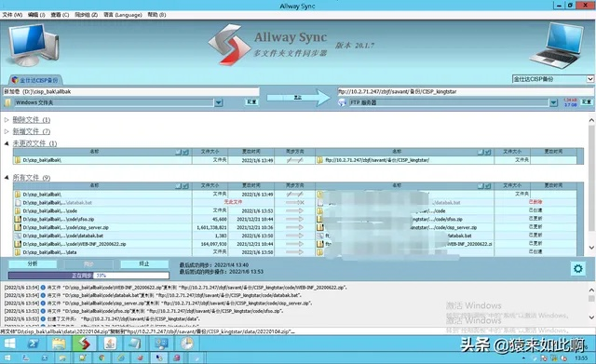
Task: Uncheck all right files in 未更改文件 header
Action: click(x=481, y=152)
